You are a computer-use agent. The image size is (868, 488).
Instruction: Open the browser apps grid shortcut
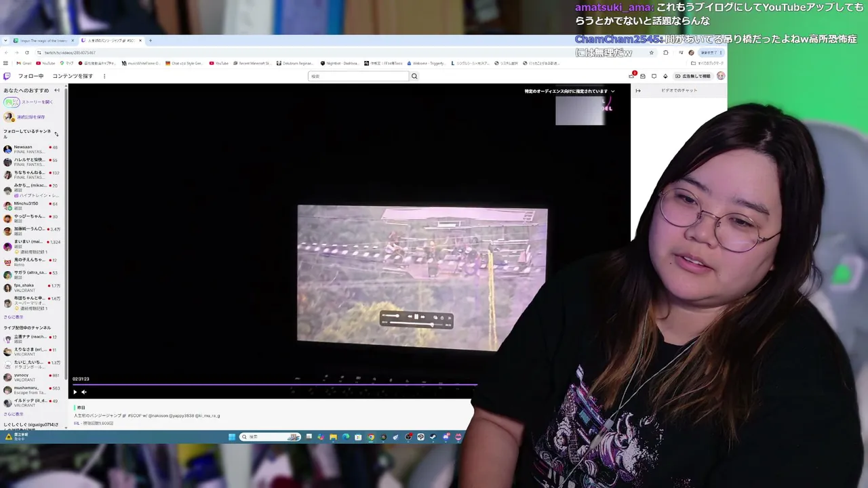tap(7, 63)
